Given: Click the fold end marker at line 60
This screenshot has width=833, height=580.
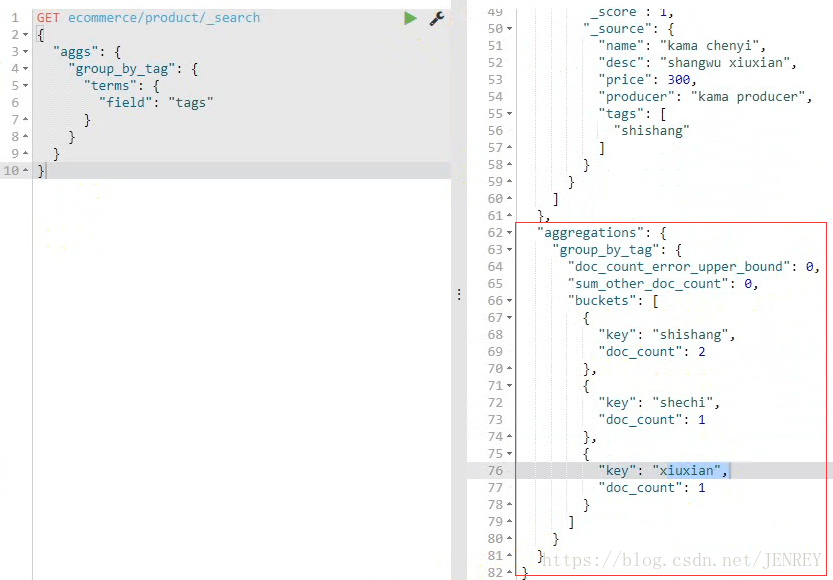Looking at the screenshot, I should pos(509,198).
